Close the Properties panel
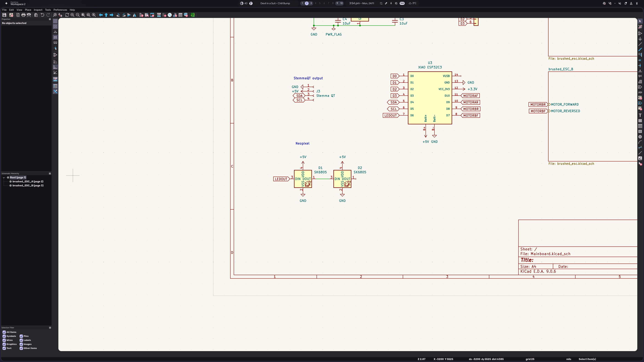 [x=50, y=19]
